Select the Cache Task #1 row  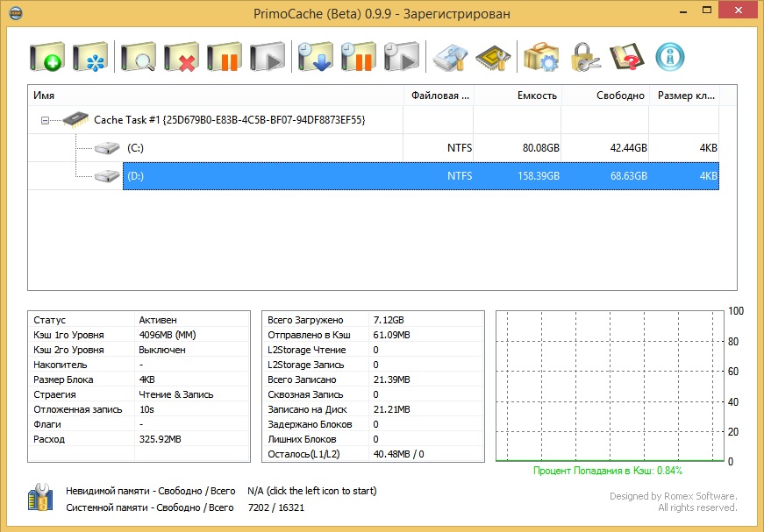click(373, 120)
